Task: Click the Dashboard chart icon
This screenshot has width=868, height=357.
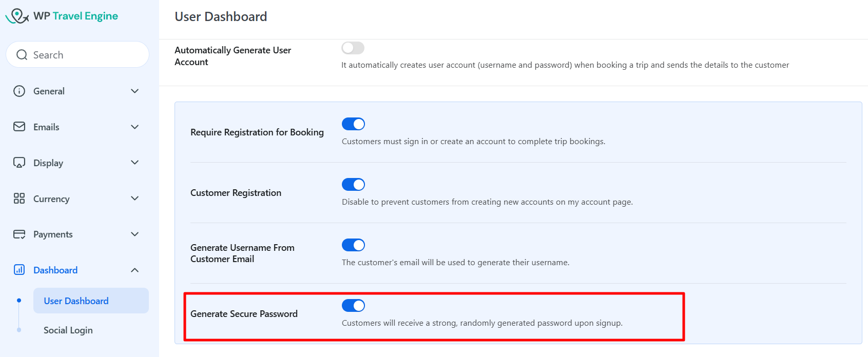Action: 19,270
